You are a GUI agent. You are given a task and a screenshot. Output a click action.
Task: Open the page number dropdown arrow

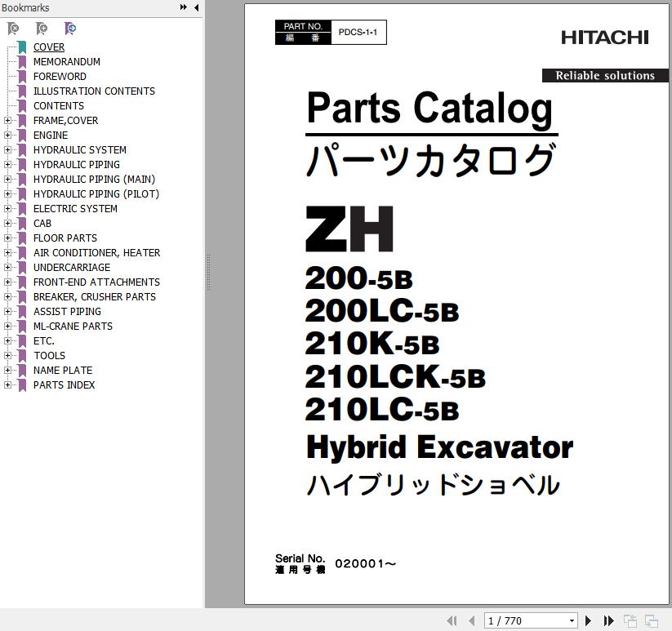(x=572, y=620)
